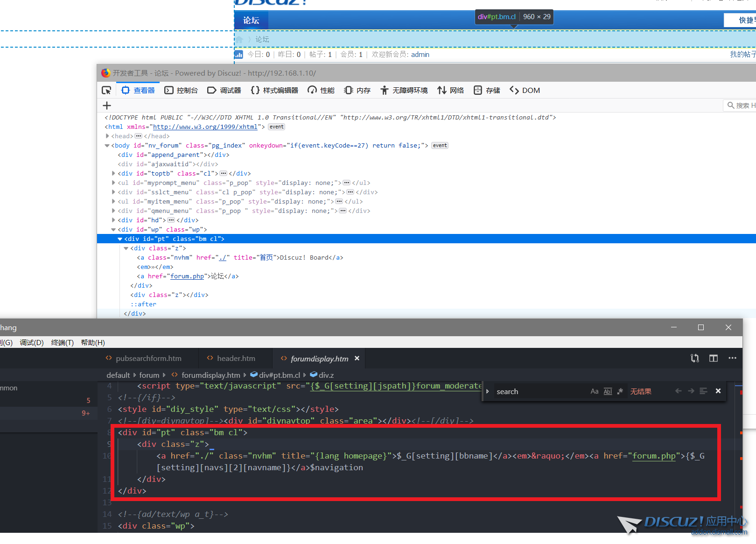The image size is (756, 544).
Task: Collapse the div#wp node in inspector
Action: point(113,229)
